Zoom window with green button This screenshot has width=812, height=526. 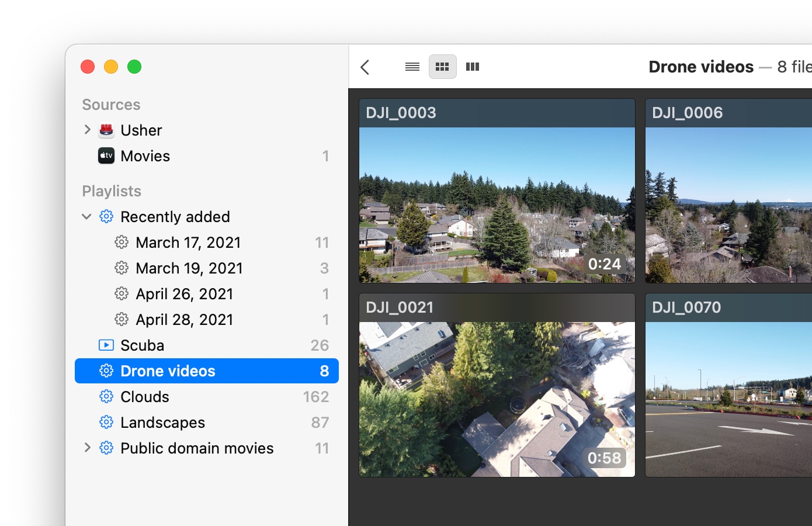coord(134,67)
